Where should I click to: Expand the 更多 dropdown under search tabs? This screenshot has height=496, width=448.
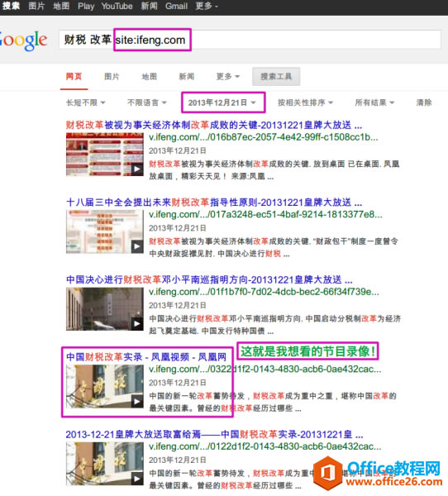pos(228,77)
